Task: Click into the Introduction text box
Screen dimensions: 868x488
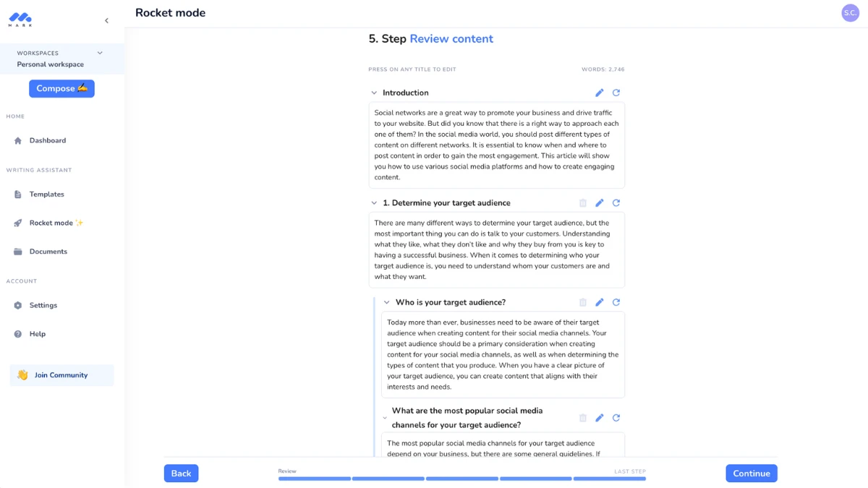Action: (497, 145)
